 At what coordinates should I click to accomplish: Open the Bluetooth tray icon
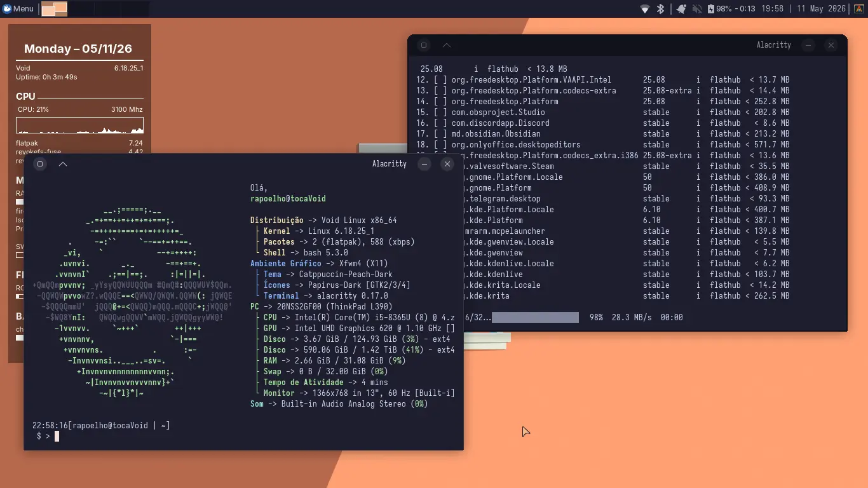click(660, 9)
